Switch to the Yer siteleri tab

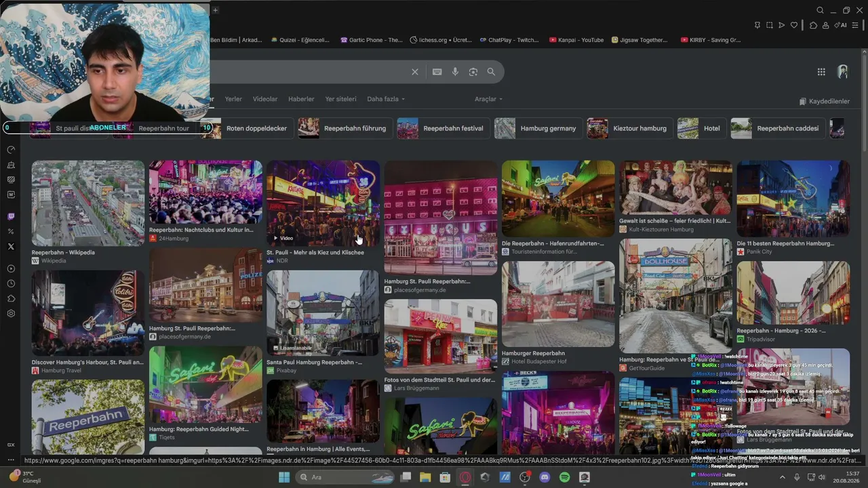point(340,99)
